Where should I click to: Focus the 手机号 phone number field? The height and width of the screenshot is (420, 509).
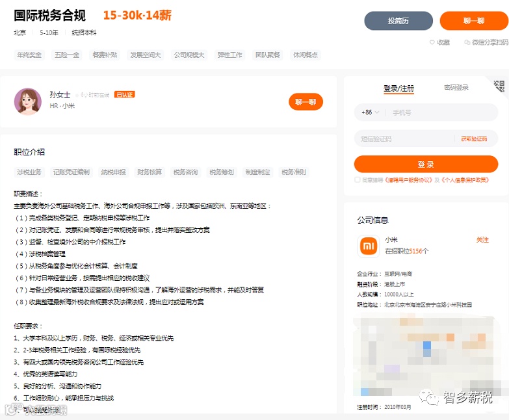pyautogui.click(x=441, y=112)
